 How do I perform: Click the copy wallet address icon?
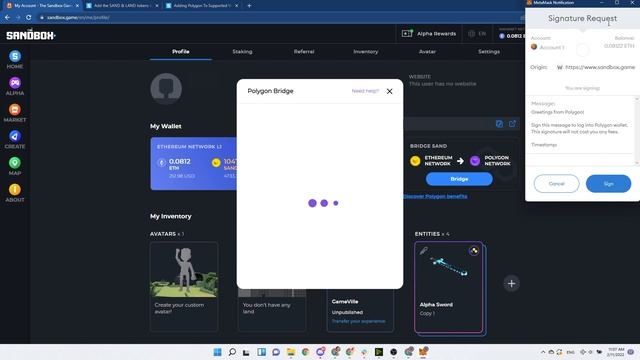[x=499, y=124]
